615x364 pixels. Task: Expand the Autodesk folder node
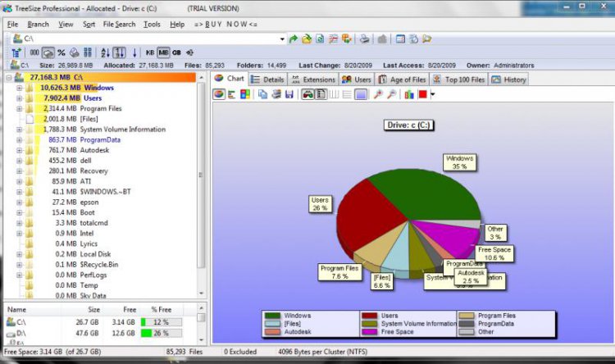(x=19, y=150)
